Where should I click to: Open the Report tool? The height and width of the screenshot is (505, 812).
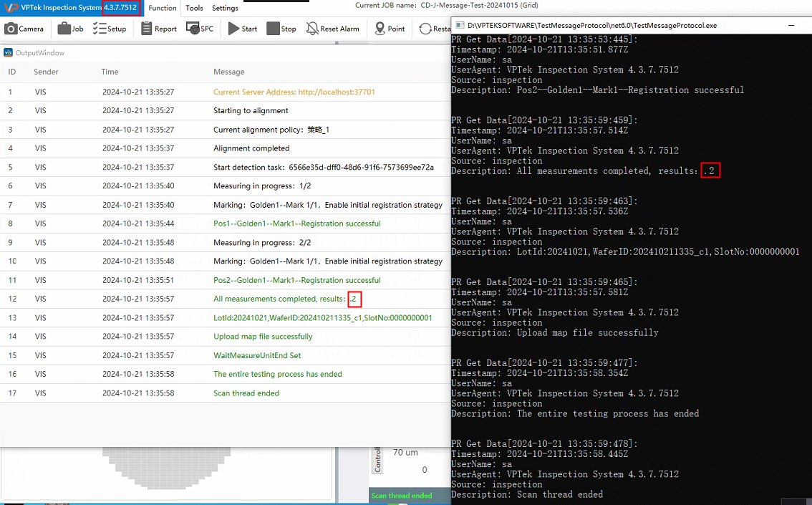[x=159, y=29]
